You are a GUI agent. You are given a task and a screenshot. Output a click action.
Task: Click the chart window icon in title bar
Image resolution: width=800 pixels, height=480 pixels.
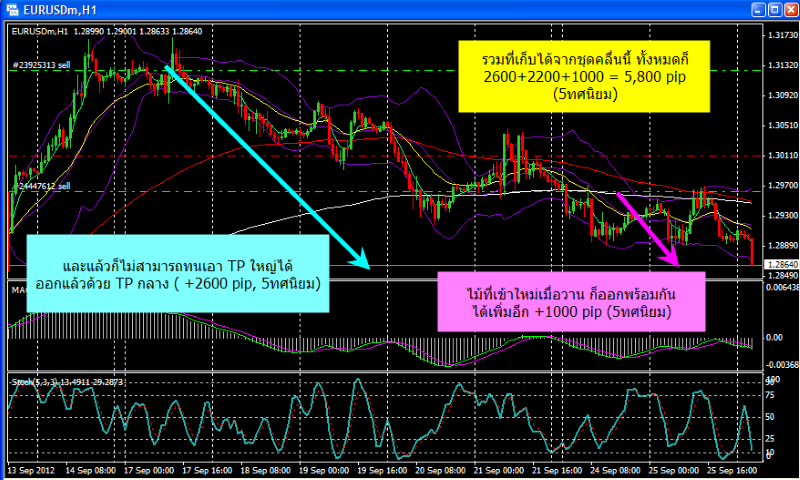tap(12, 10)
